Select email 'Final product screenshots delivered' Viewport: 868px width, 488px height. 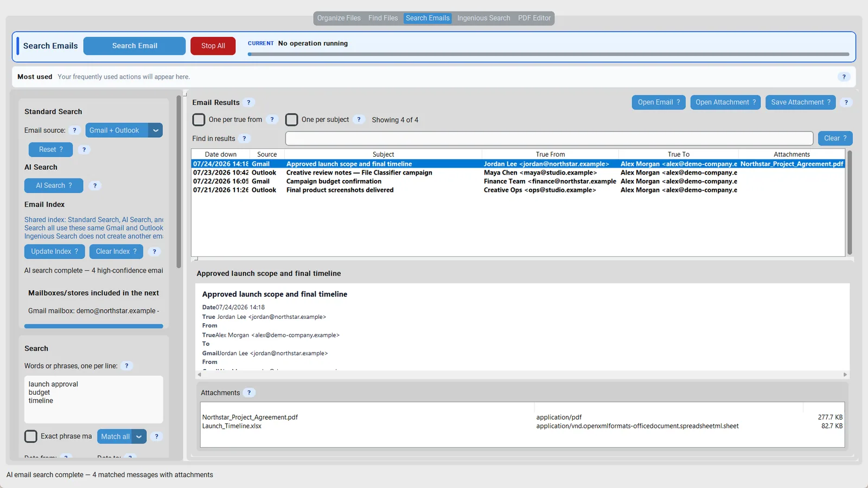pos(518,190)
